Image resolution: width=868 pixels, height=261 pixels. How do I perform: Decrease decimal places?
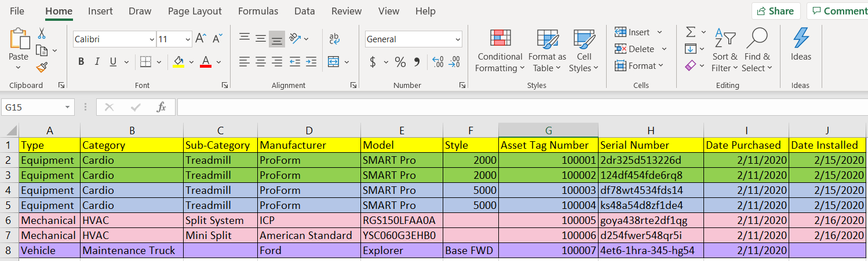click(455, 62)
